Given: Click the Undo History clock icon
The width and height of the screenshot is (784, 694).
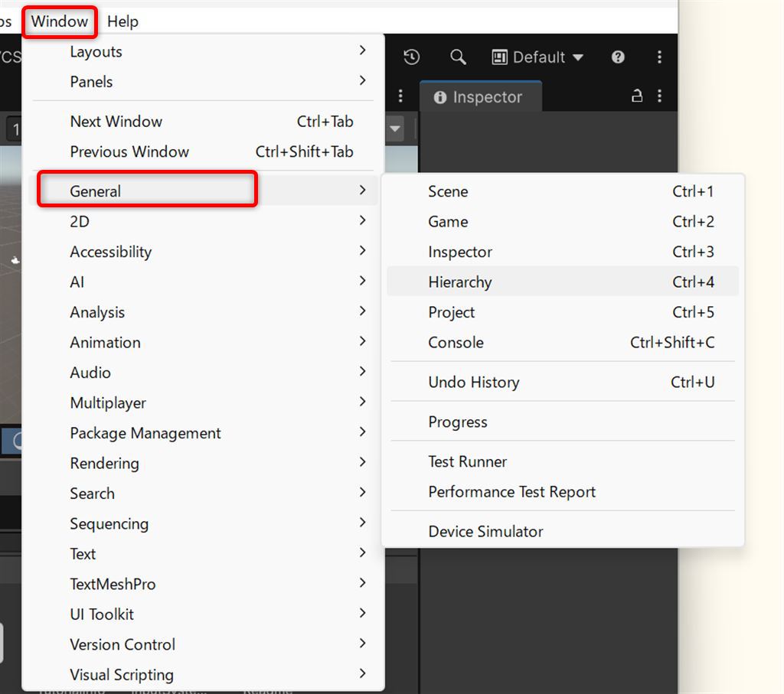Looking at the screenshot, I should (x=412, y=57).
